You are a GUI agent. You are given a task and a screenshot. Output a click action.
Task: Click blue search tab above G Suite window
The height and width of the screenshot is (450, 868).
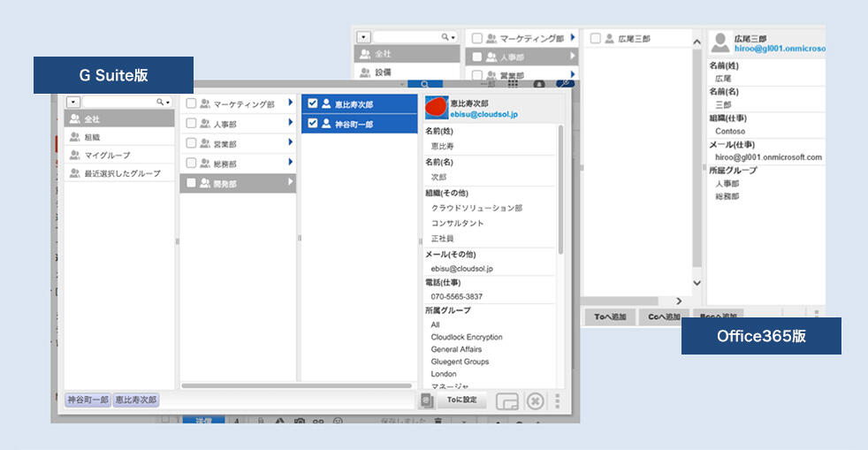424,84
